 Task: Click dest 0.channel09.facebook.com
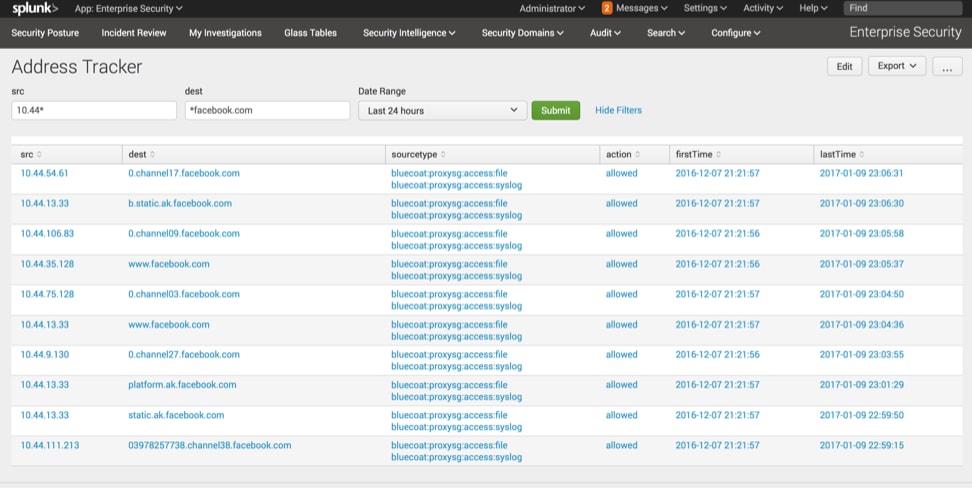coord(183,234)
